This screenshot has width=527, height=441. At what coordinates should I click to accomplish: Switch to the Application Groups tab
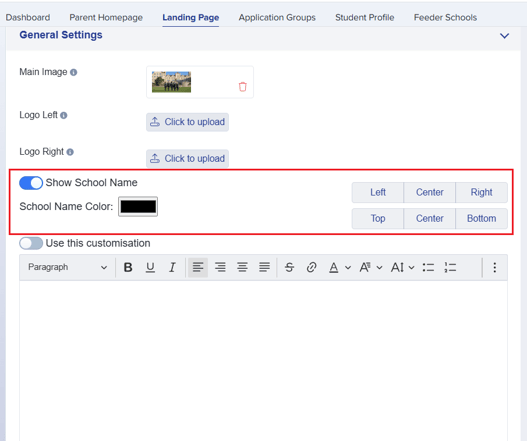pos(277,17)
